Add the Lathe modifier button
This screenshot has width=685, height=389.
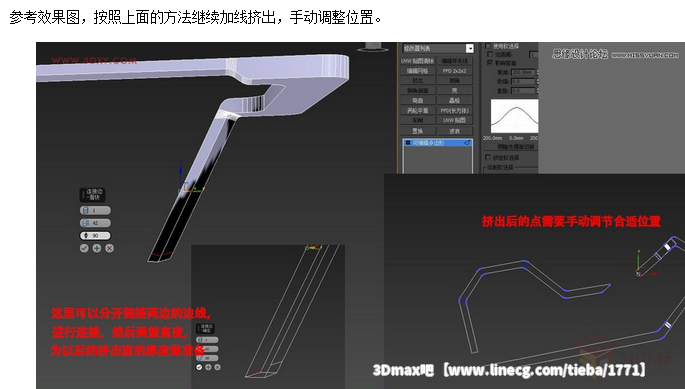point(418,120)
